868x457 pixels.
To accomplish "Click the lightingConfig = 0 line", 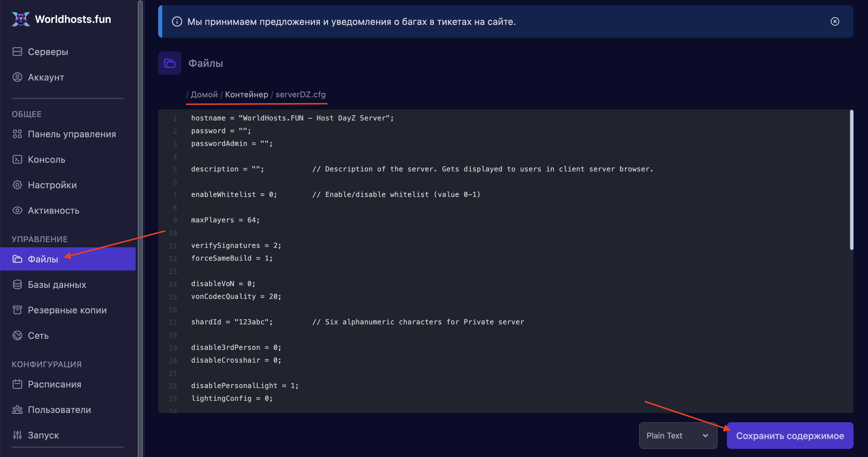I will [232, 398].
